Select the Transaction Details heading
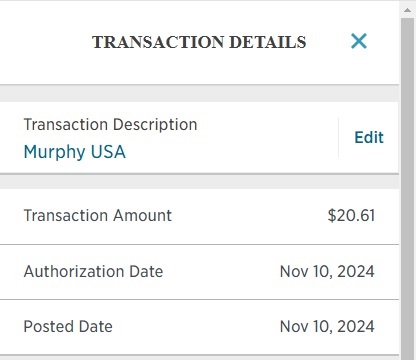Image resolution: width=419 pixels, height=360 pixels. pyautogui.click(x=199, y=42)
